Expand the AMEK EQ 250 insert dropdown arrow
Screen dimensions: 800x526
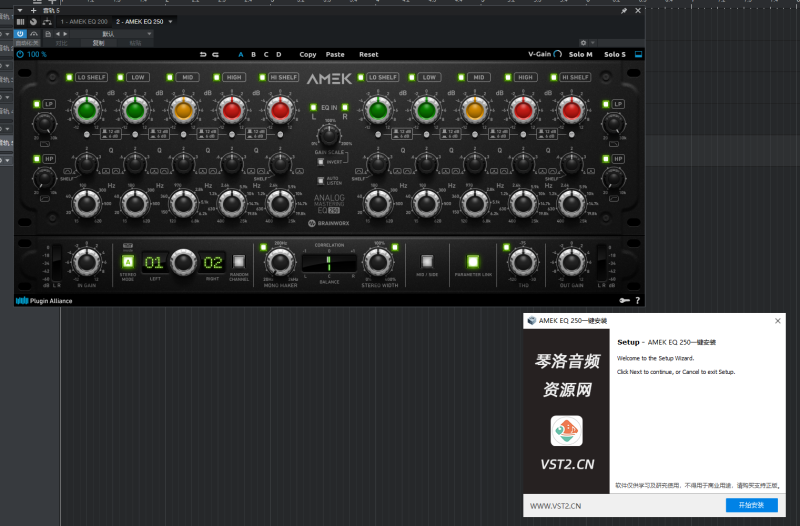pos(170,21)
